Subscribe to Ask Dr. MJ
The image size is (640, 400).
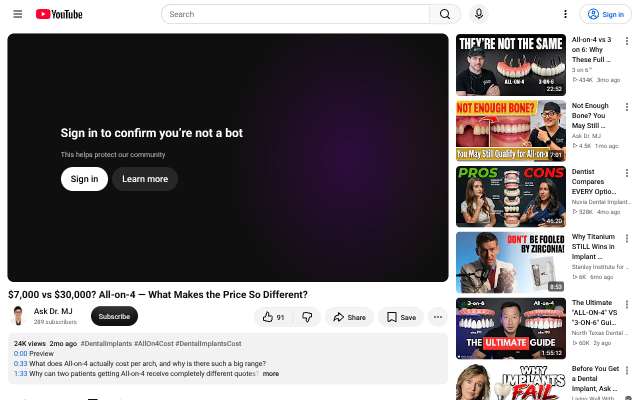click(114, 316)
